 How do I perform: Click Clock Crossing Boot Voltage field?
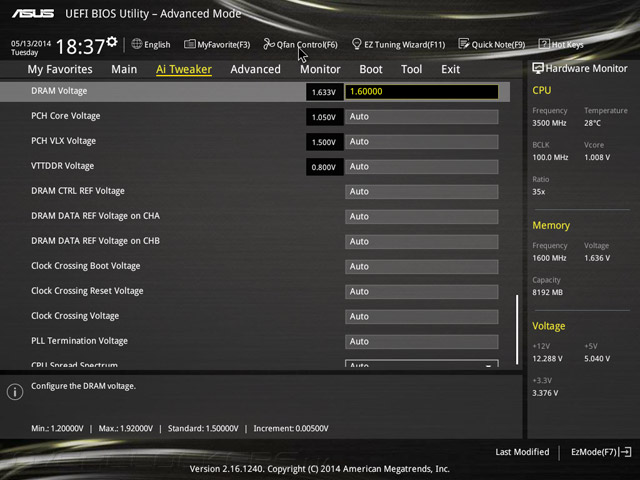click(x=422, y=267)
